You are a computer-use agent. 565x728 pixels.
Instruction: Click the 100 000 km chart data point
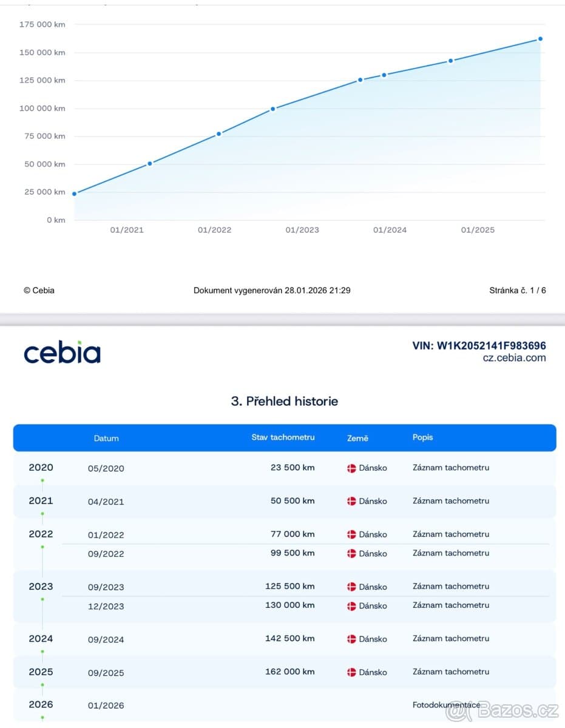tap(272, 109)
